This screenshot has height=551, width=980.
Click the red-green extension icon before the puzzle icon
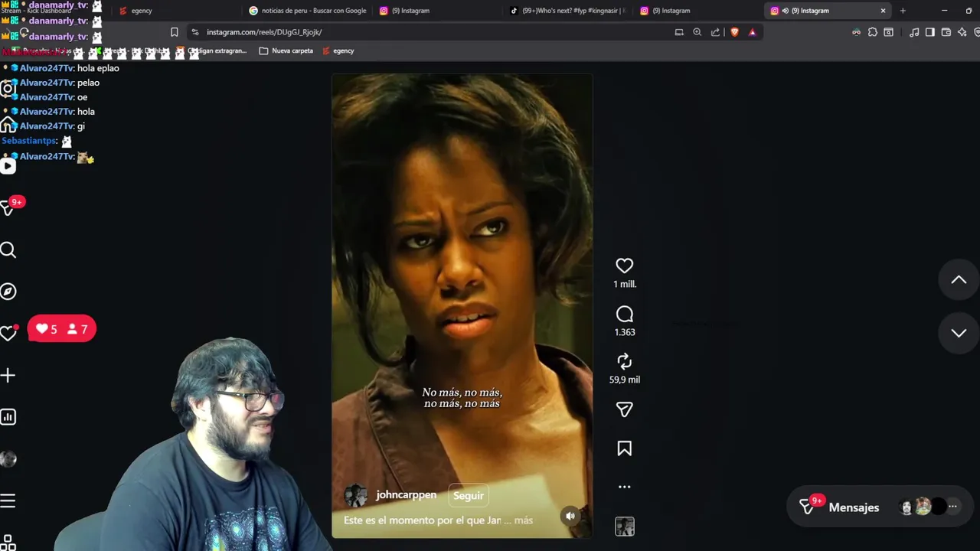[856, 32]
